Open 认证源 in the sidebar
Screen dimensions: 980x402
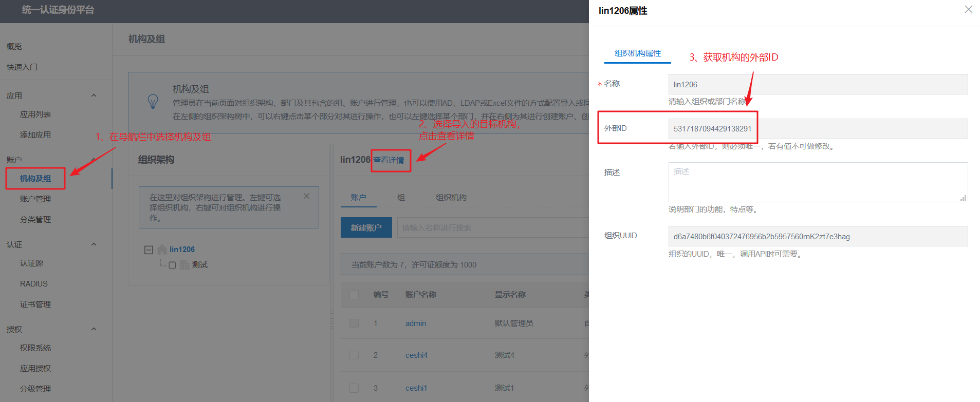[x=31, y=263]
